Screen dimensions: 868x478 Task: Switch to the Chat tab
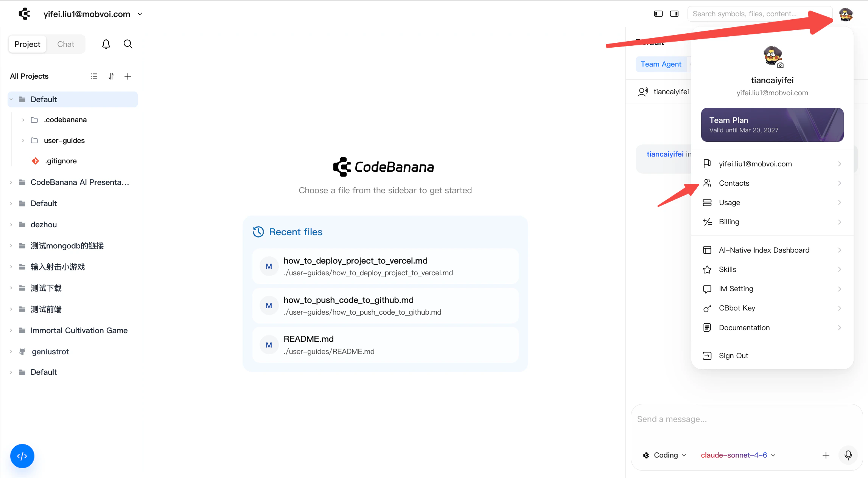[65, 44]
